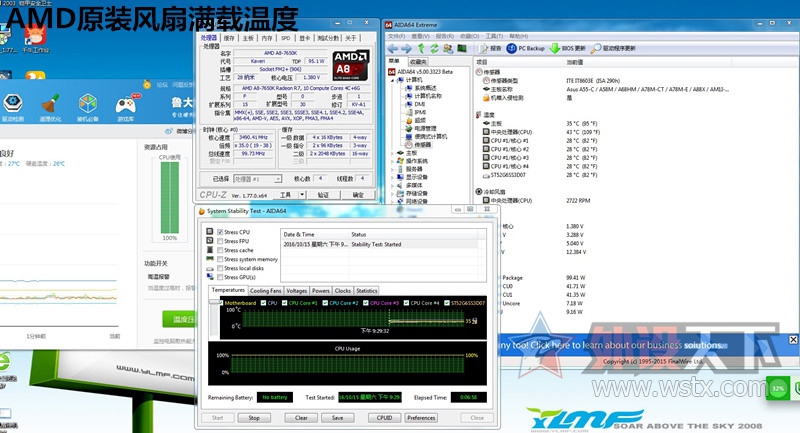Viewport: 800px width, 433px height.
Task: Click the AIDA64 v5.00.3323 Beta root icon
Action: [392, 72]
